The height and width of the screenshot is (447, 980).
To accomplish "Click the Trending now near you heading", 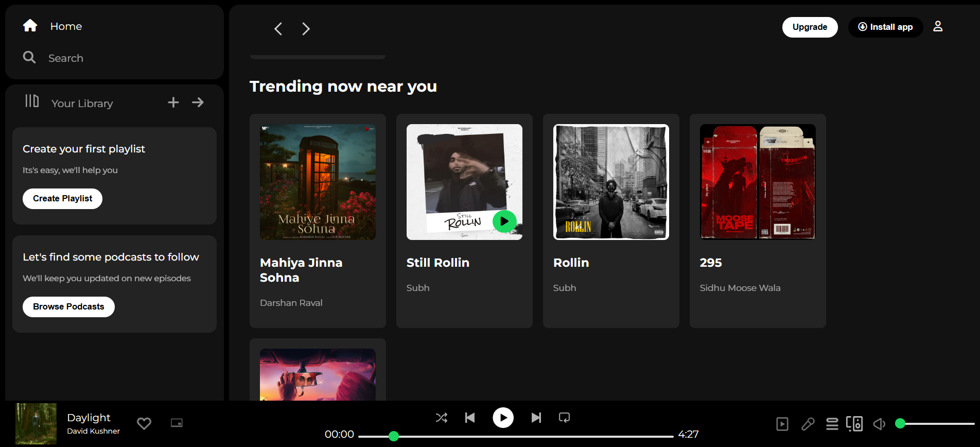I will click(343, 87).
